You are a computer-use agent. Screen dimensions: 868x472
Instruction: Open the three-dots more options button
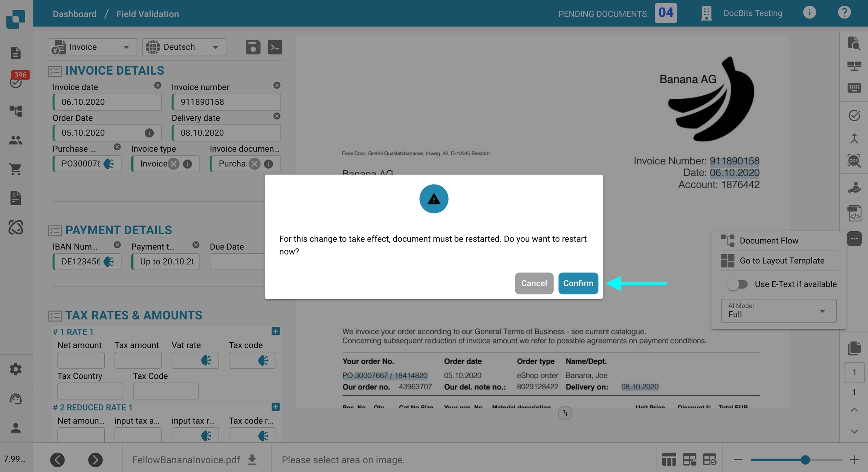pyautogui.click(x=854, y=239)
